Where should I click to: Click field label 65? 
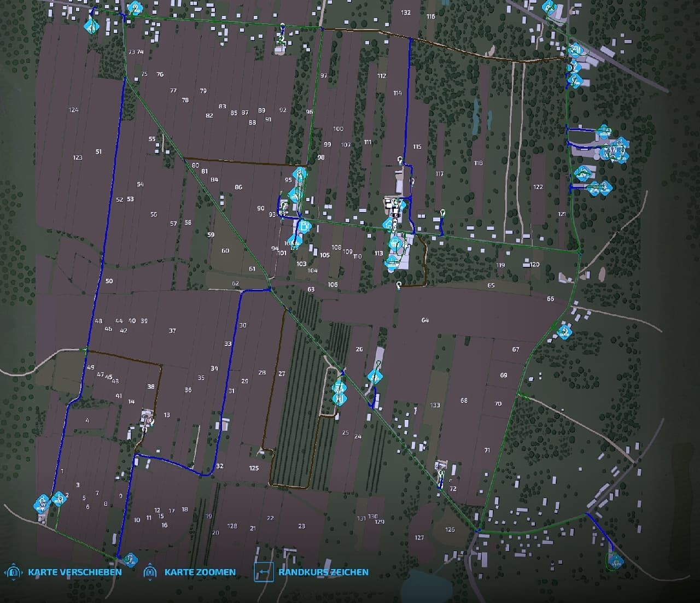[x=491, y=285]
